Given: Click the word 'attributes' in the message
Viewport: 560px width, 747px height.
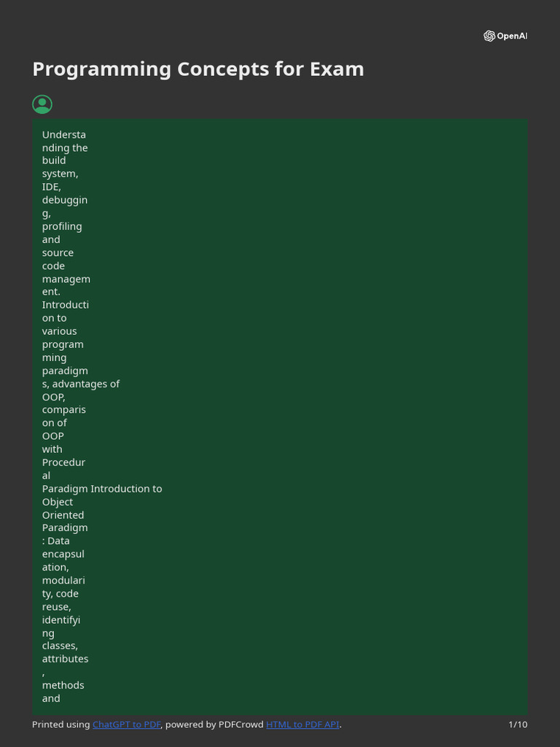Looking at the screenshot, I should 65,659.
